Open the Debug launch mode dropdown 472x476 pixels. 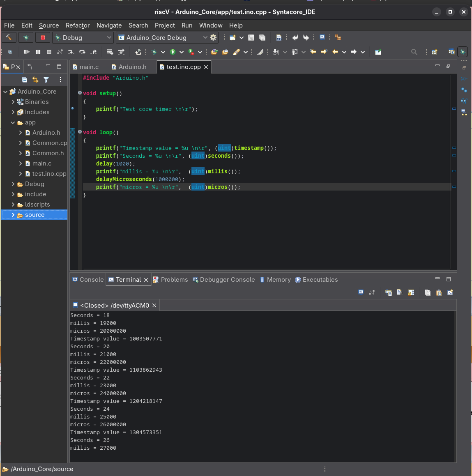(109, 37)
